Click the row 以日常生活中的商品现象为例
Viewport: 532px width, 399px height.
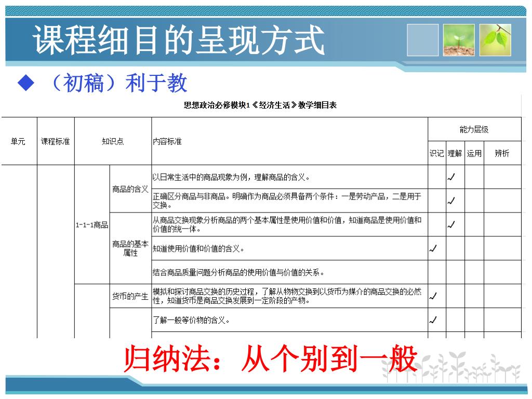(289, 177)
